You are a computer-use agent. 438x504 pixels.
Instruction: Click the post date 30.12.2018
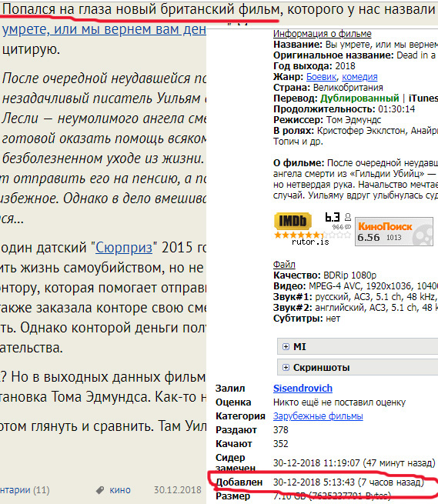tap(178, 490)
